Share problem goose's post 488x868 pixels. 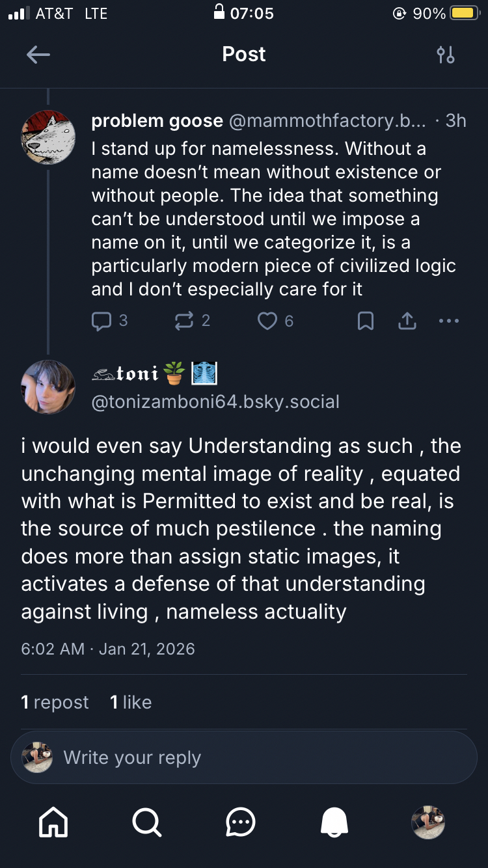(x=407, y=321)
